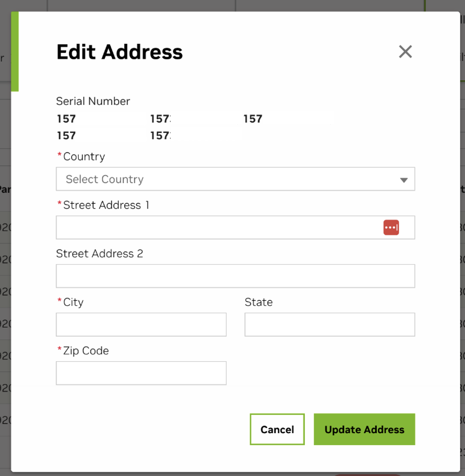This screenshot has height=476, width=465.
Task: Submit with the Update Address button
Action: [x=364, y=429]
